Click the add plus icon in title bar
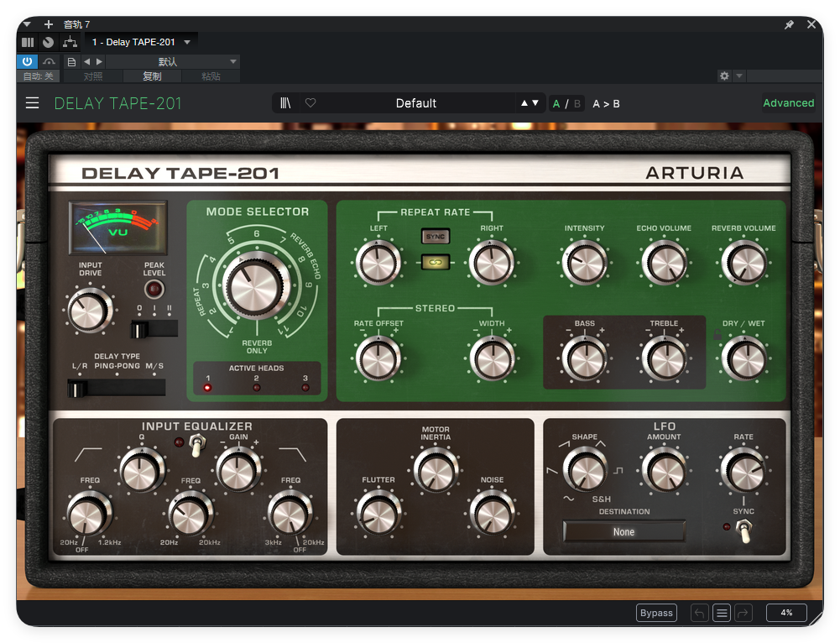Screen dimensions: 840x643 [x=48, y=24]
